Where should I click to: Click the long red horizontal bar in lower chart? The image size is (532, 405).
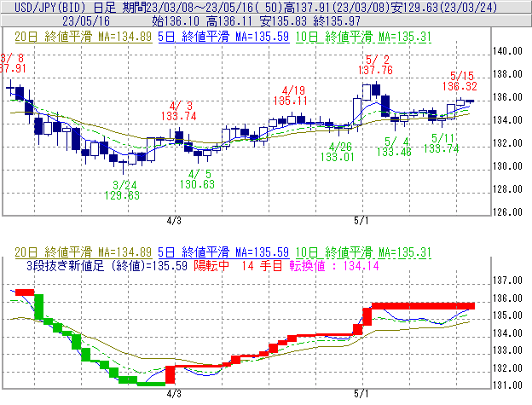click(424, 306)
